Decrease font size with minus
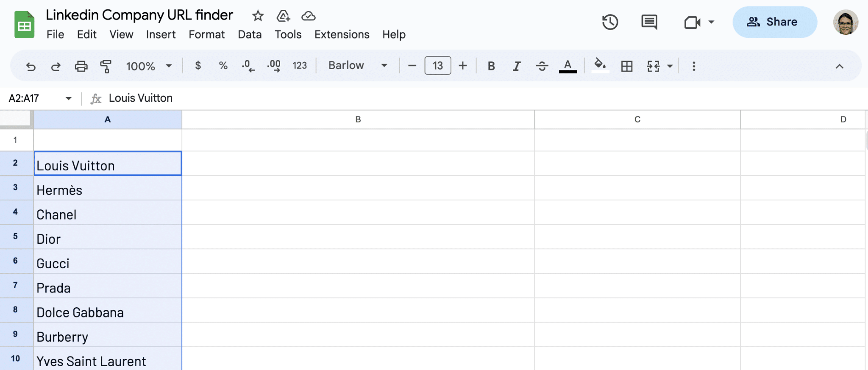This screenshot has height=370, width=868. 412,66
